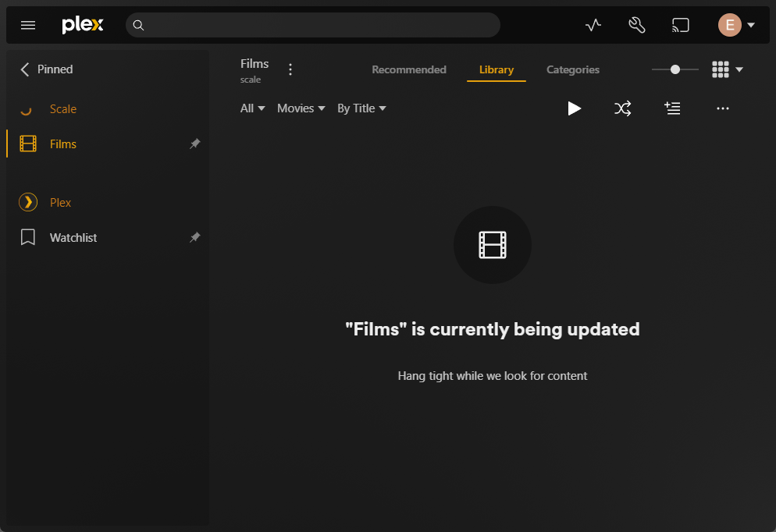Click the Watchlist bookmark icon
Viewport: 776px width, 532px height.
tap(28, 237)
